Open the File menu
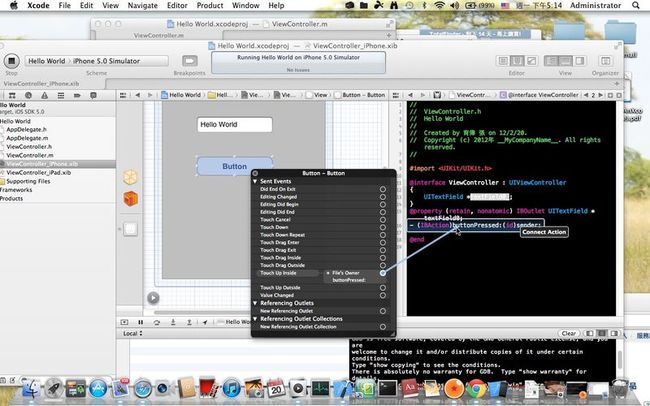This screenshot has height=406, width=650. (65, 5)
